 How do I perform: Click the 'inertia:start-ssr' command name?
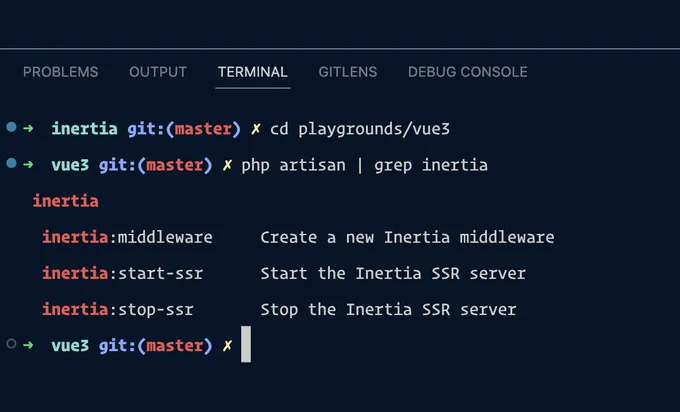click(x=123, y=273)
